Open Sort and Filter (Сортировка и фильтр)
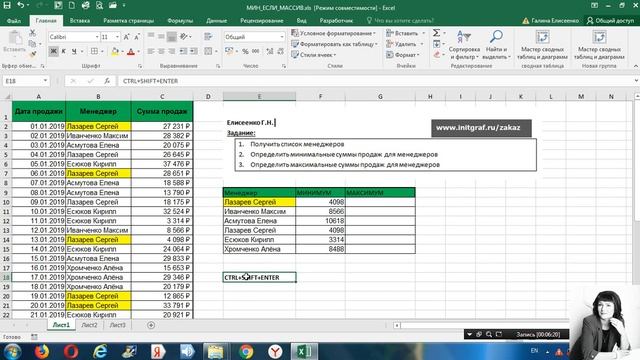 pyautogui.click(x=464, y=45)
